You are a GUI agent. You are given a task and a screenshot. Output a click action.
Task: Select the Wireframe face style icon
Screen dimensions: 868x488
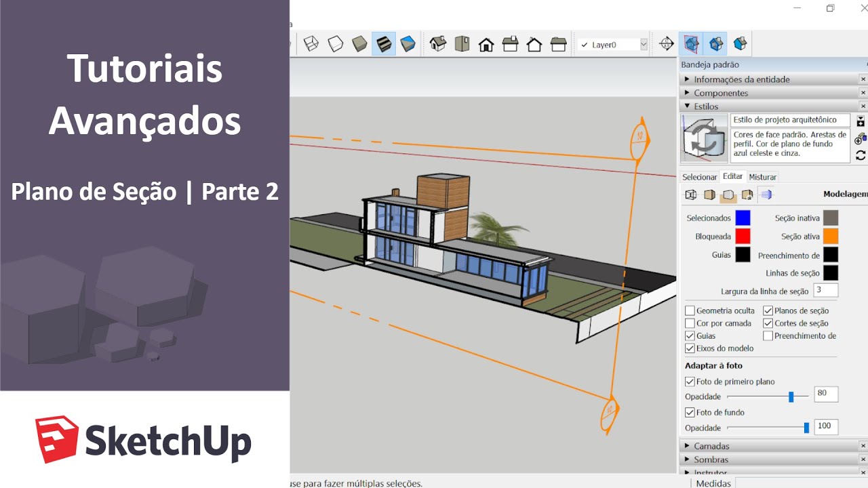(311, 44)
